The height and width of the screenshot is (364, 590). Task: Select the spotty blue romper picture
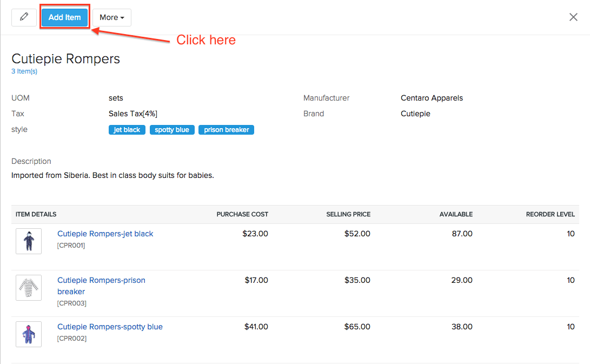tap(28, 334)
